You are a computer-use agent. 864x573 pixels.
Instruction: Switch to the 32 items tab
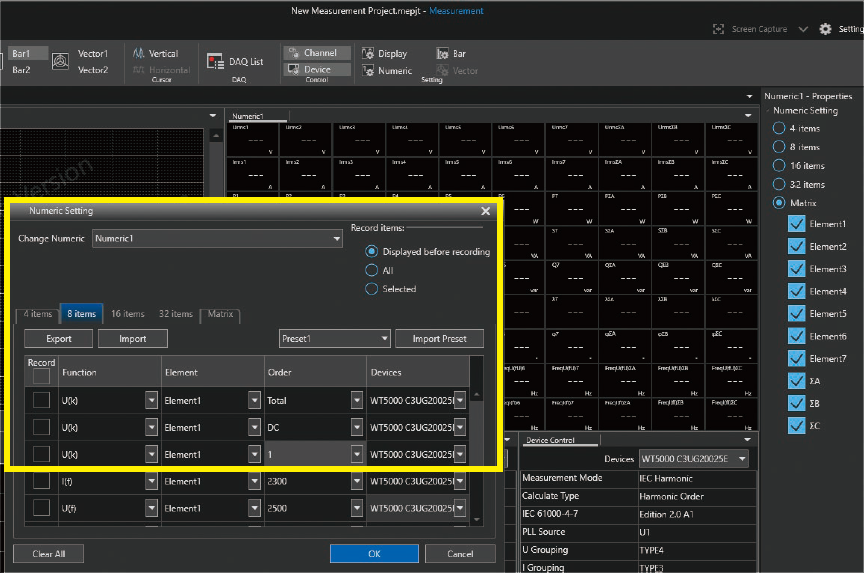[x=176, y=313]
